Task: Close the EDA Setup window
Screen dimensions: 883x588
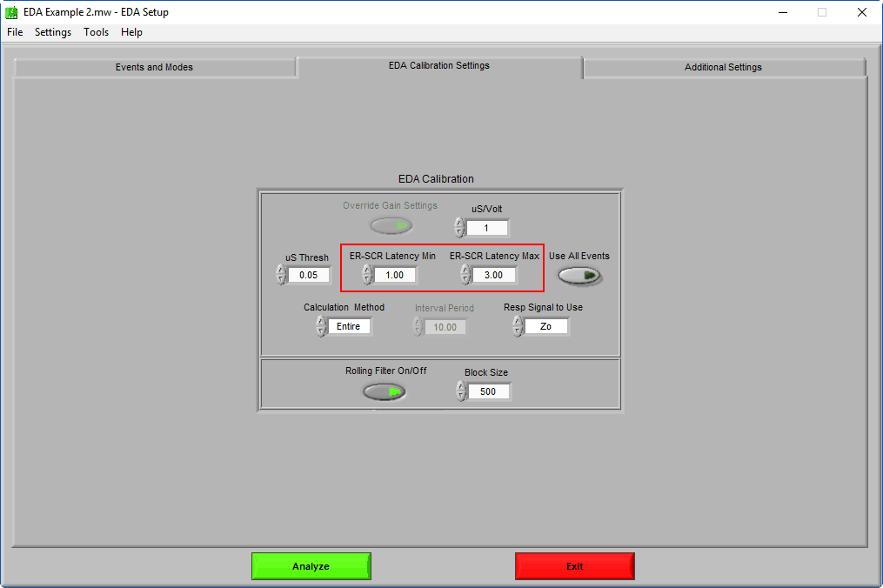Action: pyautogui.click(x=861, y=12)
